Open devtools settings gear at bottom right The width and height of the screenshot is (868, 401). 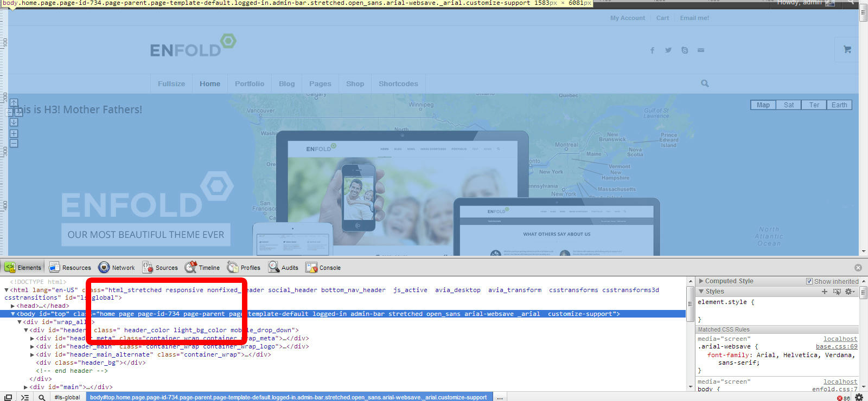[x=859, y=397]
